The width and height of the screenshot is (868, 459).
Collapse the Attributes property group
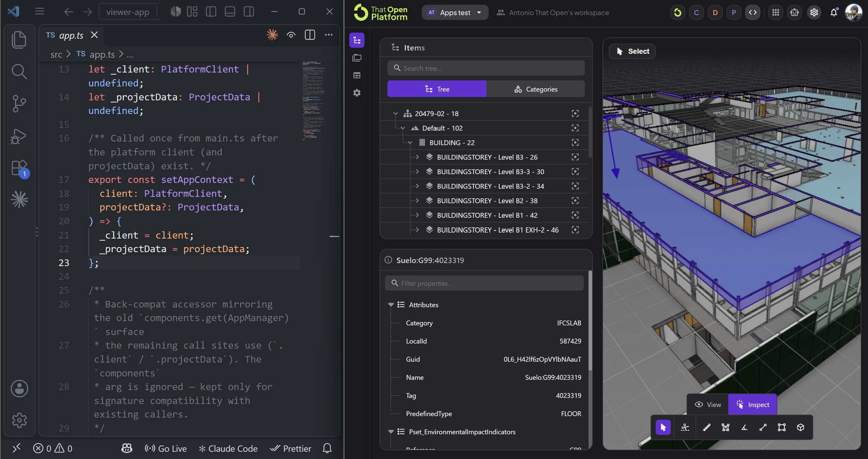[391, 305]
